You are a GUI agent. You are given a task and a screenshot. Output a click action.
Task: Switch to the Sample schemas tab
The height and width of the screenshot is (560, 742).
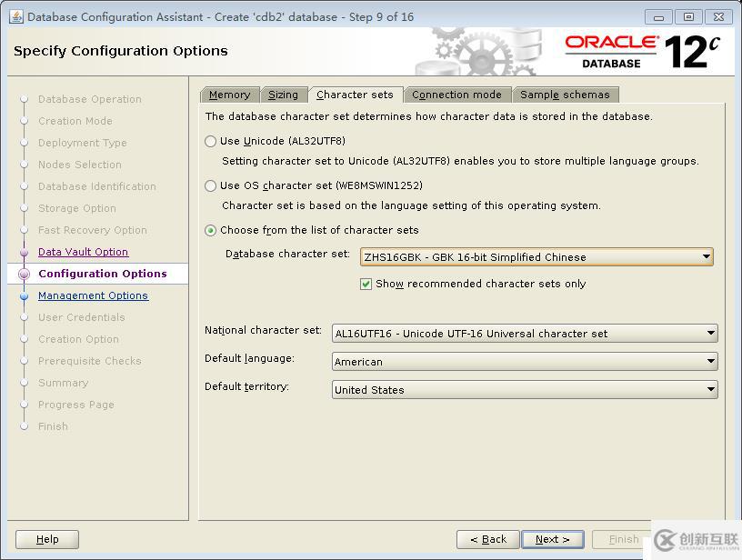coord(565,95)
